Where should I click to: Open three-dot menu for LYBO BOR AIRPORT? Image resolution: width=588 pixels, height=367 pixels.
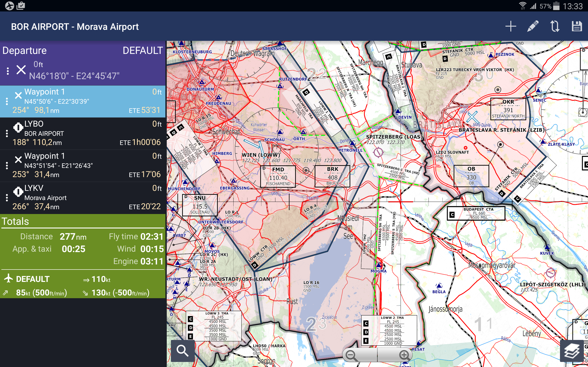click(x=7, y=133)
